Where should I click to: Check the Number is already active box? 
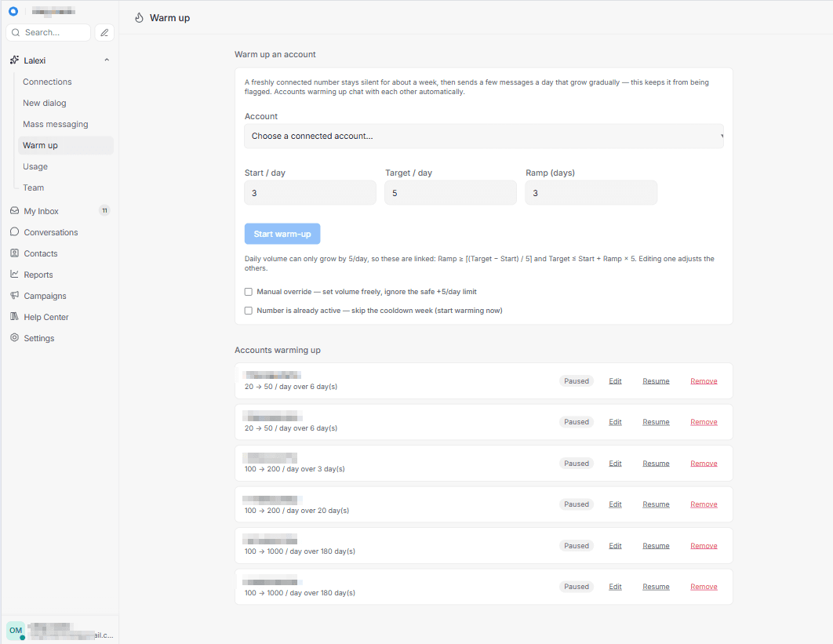click(248, 311)
